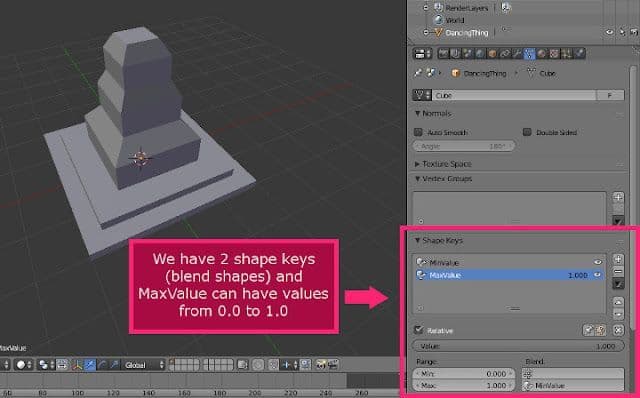Toggle snap magnet icon in header
This screenshot has width=640, height=398.
click(273, 365)
